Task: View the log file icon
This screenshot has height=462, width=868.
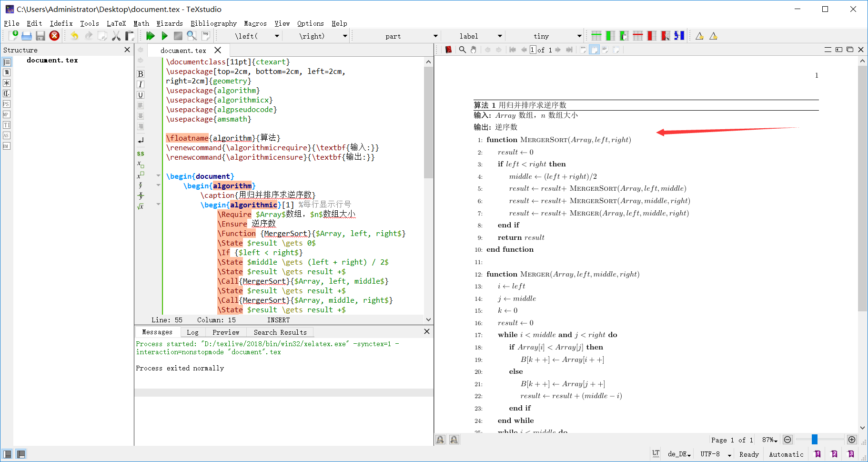Action: coord(206,36)
